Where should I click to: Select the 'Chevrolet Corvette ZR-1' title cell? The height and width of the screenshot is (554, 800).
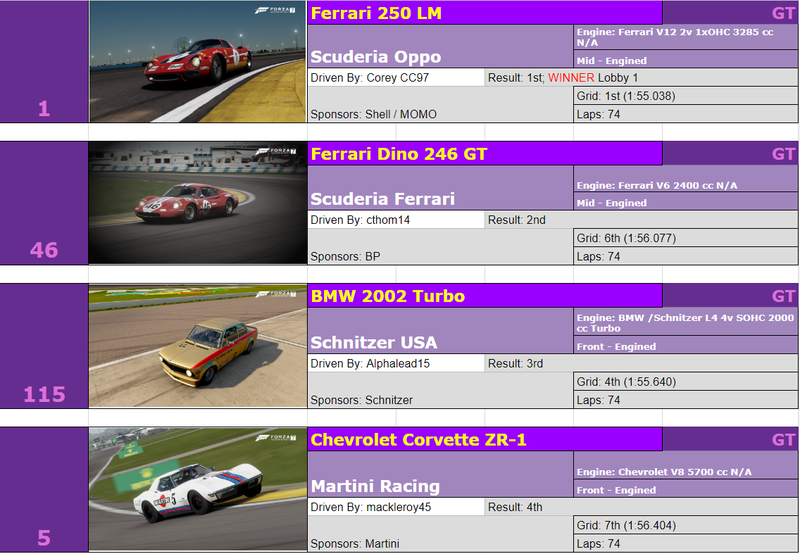(485, 440)
